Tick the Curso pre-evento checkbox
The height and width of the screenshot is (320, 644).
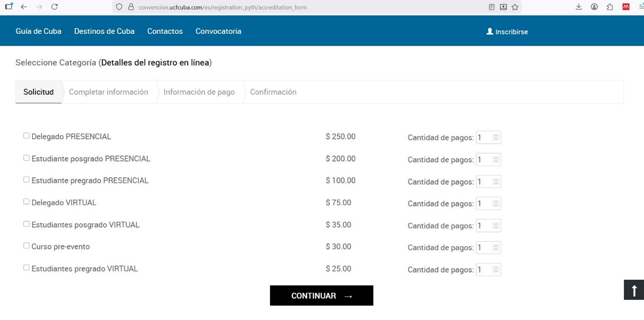[26, 246]
